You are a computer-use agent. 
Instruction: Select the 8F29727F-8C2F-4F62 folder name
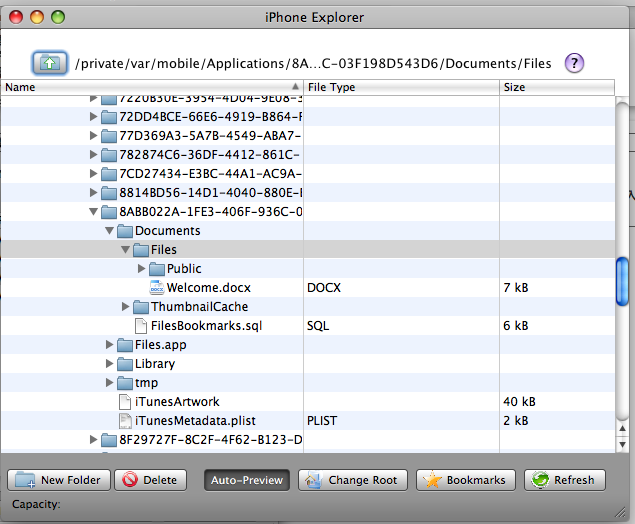click(211, 440)
